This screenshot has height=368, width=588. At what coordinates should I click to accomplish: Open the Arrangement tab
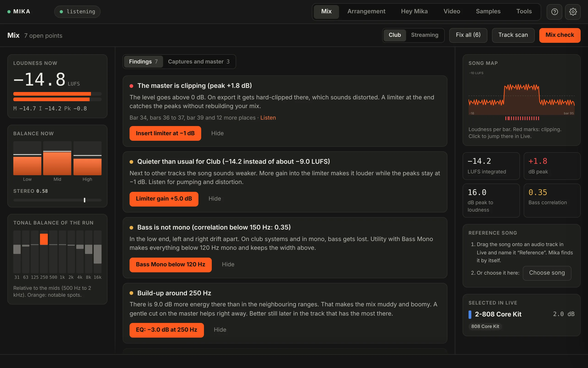pyautogui.click(x=366, y=11)
